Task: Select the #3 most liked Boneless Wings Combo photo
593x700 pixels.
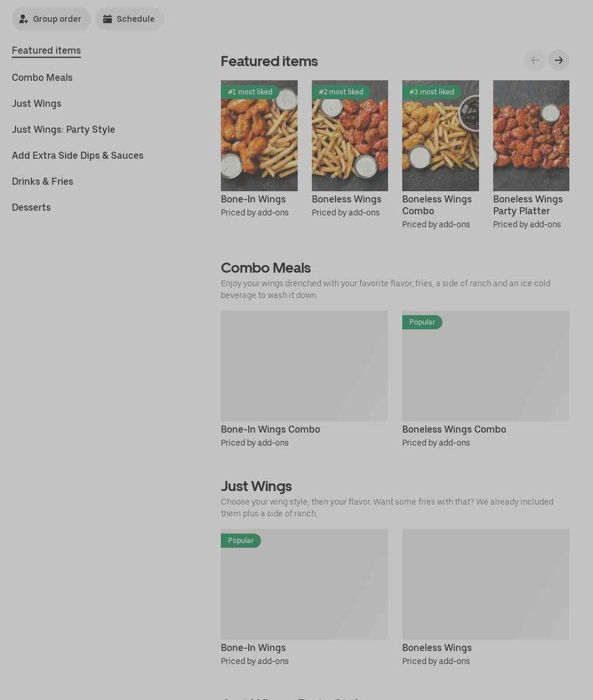Action: [441, 136]
